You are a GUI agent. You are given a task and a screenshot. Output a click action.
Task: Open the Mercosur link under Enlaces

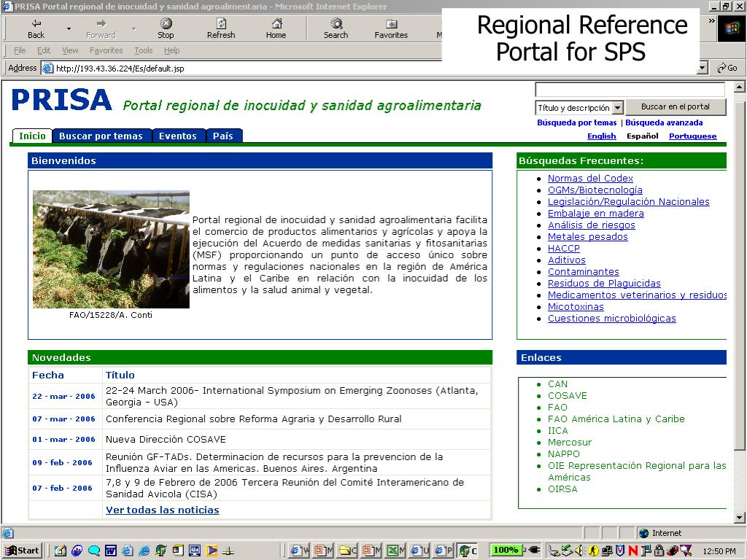tap(570, 443)
